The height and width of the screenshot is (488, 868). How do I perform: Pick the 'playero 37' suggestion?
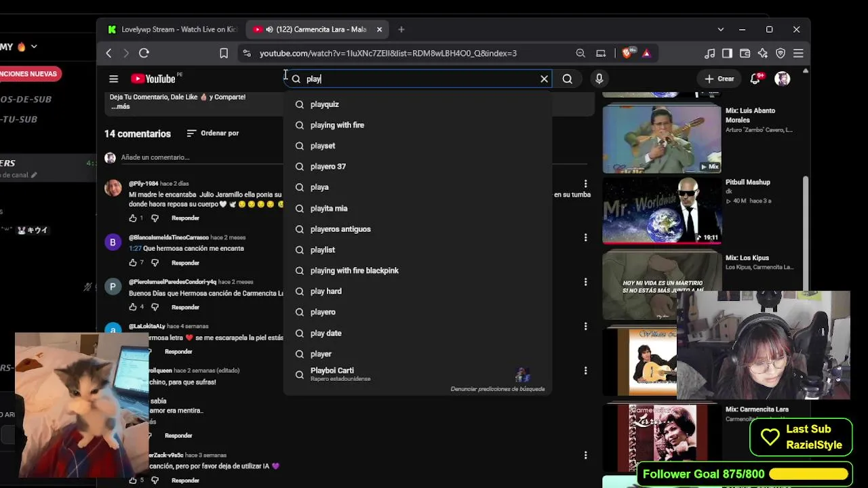click(x=418, y=167)
